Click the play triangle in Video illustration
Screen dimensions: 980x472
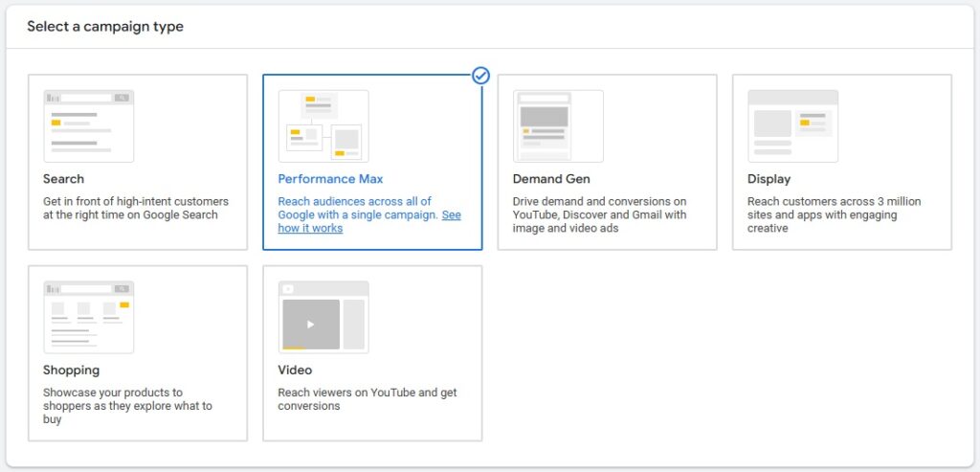(311, 325)
